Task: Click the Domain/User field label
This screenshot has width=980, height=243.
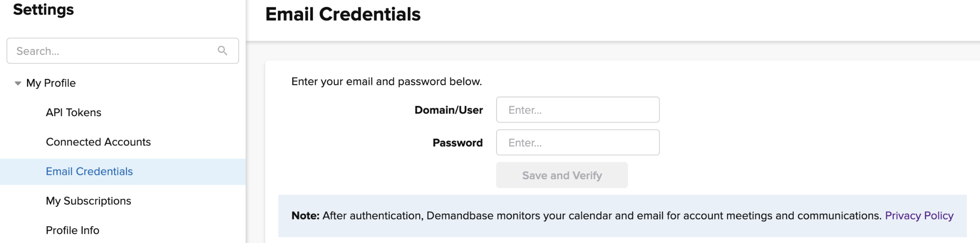Action: tap(449, 110)
